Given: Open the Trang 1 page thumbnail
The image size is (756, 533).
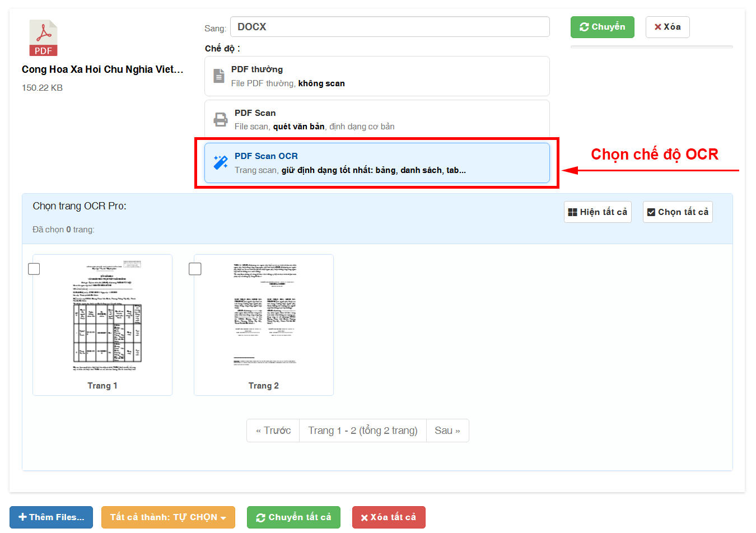Looking at the screenshot, I should (107, 316).
